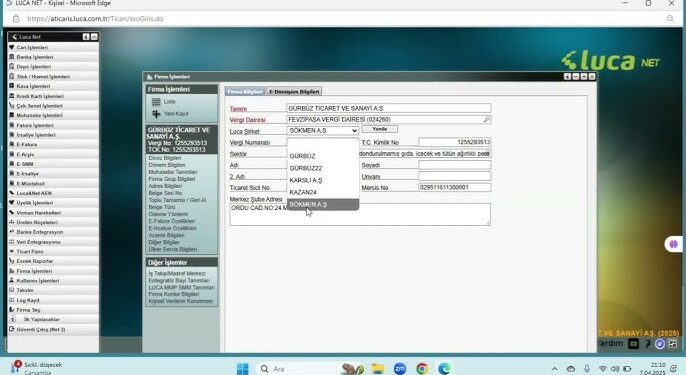
Task: Click the Soyadı input field
Action: [x=455, y=165]
